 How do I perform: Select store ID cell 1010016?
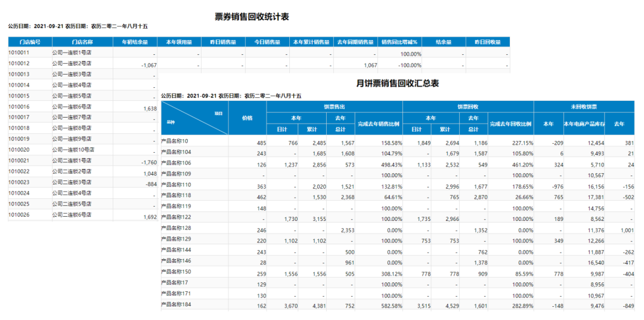(x=19, y=107)
